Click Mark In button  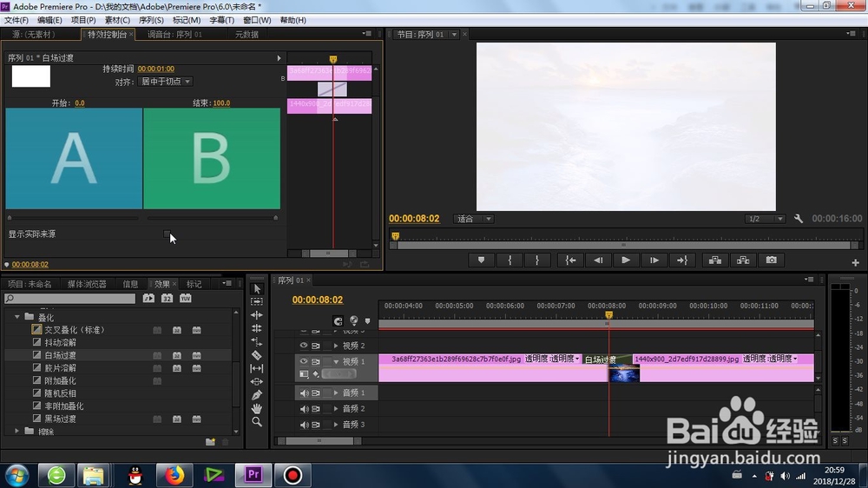pyautogui.click(x=510, y=260)
